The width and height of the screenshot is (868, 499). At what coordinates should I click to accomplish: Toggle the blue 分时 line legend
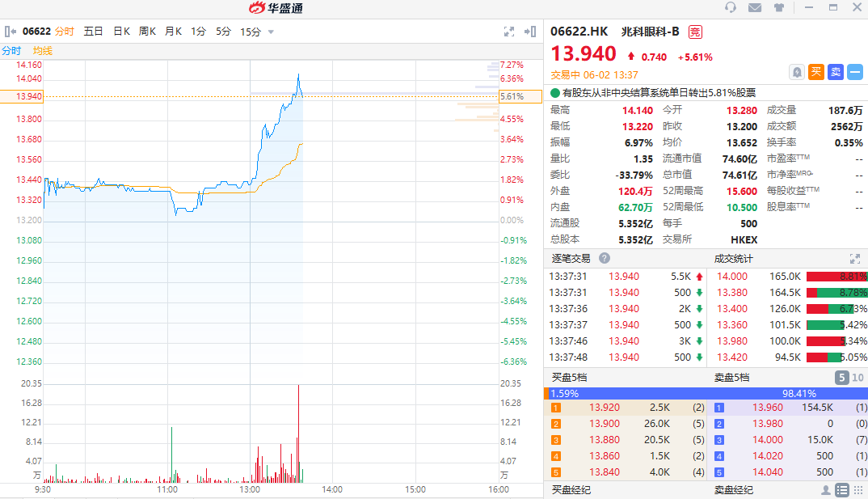click(x=11, y=51)
